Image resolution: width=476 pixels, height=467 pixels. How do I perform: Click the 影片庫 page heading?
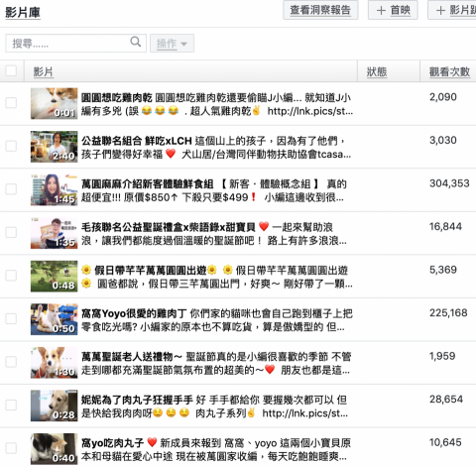tap(23, 13)
